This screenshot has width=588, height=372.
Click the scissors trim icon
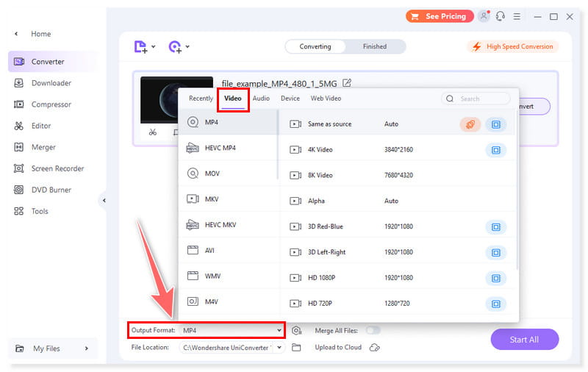tap(152, 132)
